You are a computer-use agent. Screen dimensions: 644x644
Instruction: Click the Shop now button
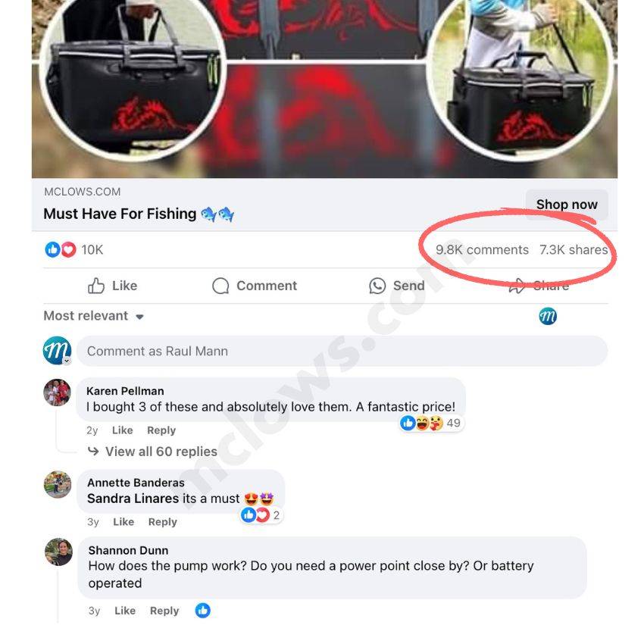click(567, 204)
